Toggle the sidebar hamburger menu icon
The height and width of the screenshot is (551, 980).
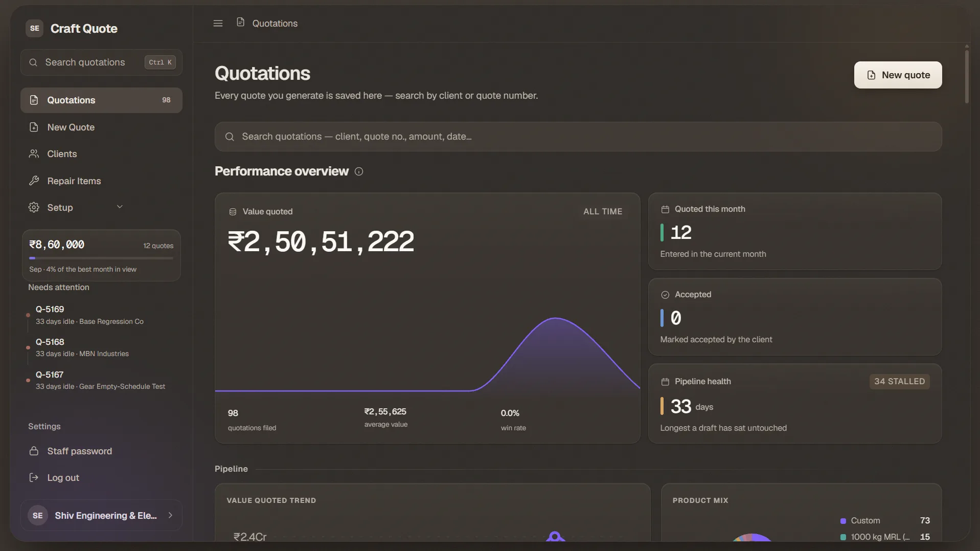(218, 23)
